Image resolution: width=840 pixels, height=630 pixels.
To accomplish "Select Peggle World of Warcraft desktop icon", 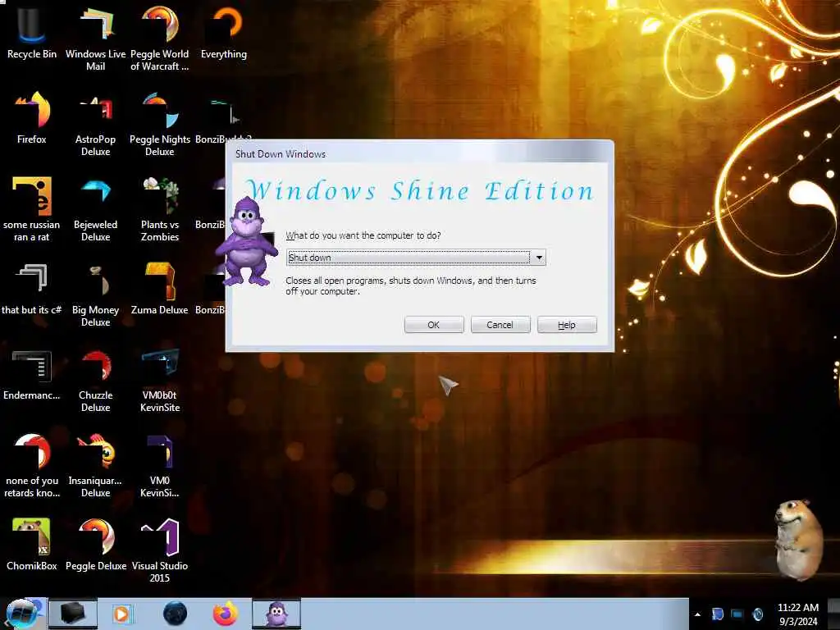I will (x=160, y=38).
